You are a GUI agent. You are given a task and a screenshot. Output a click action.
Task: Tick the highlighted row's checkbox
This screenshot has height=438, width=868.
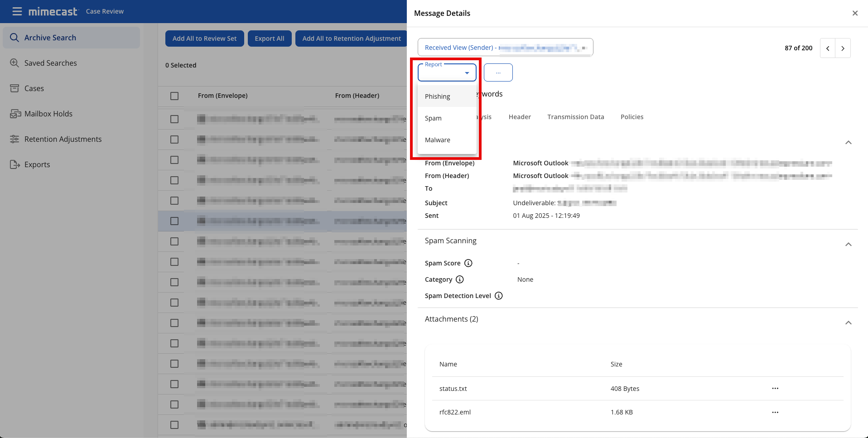pyautogui.click(x=174, y=221)
